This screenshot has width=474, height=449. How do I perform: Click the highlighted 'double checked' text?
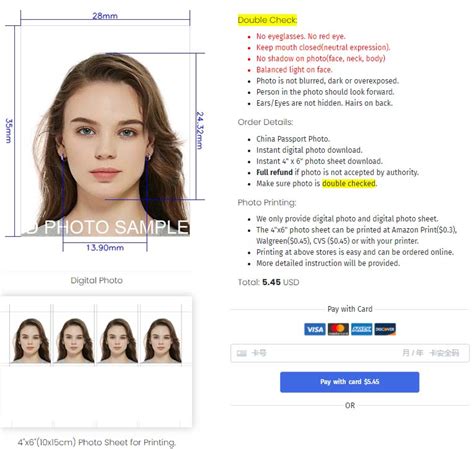(x=349, y=183)
